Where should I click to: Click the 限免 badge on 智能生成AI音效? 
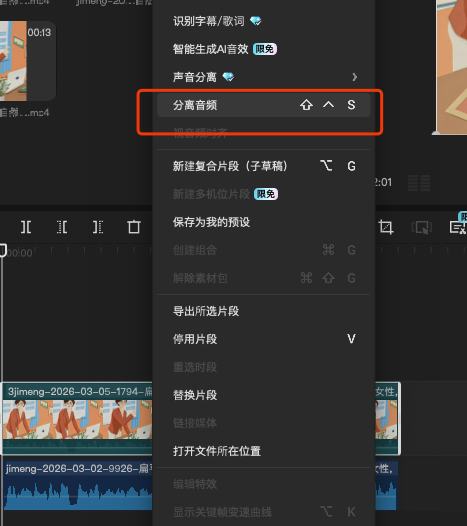point(265,49)
